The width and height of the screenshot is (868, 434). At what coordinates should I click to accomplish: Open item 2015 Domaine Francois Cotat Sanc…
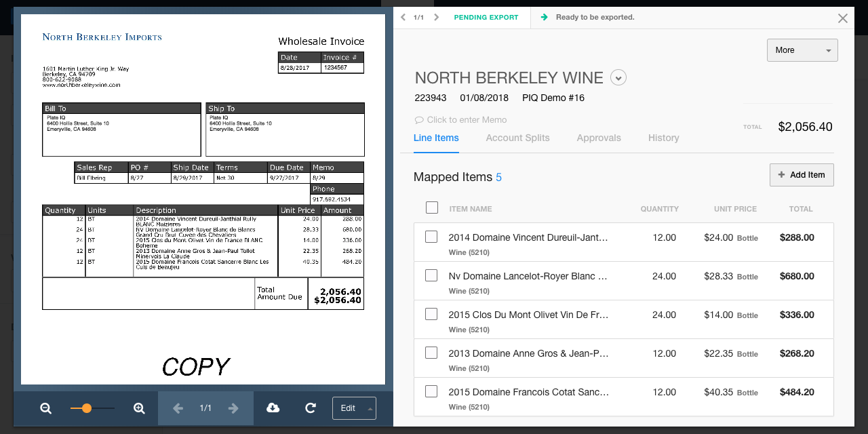[528, 392]
